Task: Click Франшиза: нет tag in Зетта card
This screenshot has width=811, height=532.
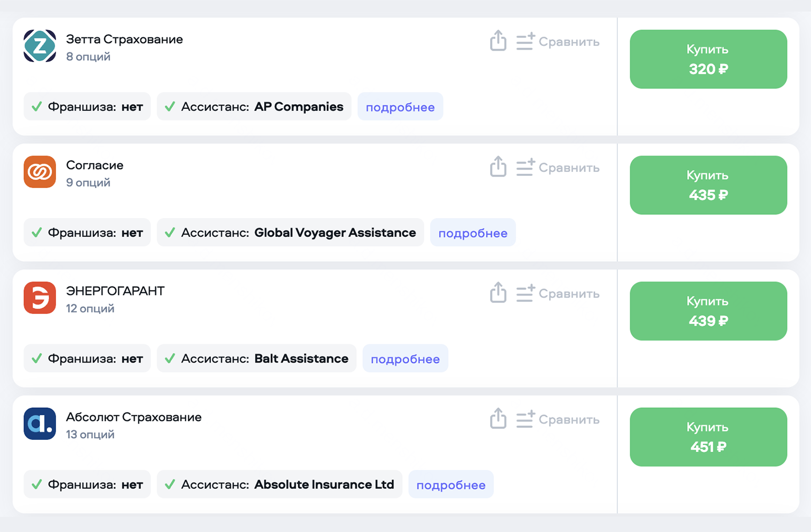Action: pyautogui.click(x=87, y=107)
